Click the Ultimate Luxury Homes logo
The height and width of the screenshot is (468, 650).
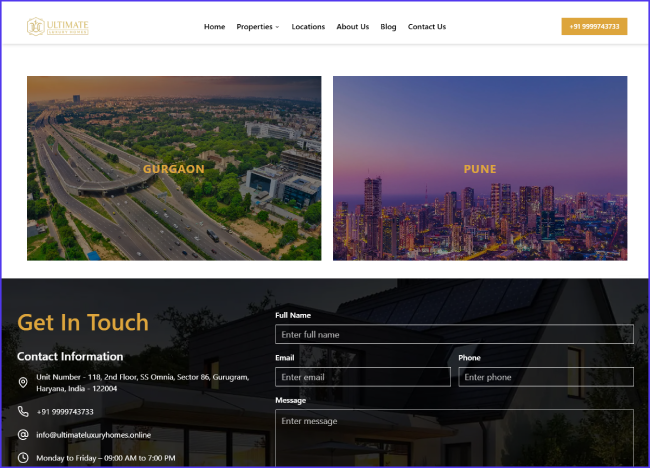coord(58,27)
